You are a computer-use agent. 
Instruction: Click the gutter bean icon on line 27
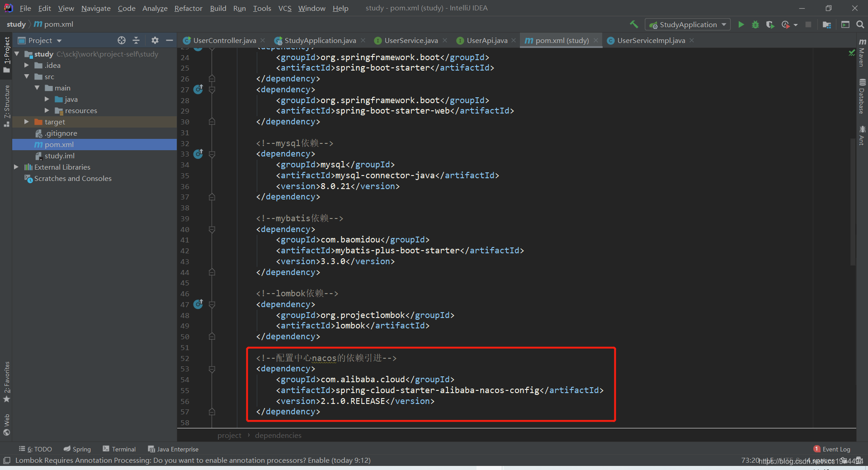tap(198, 89)
